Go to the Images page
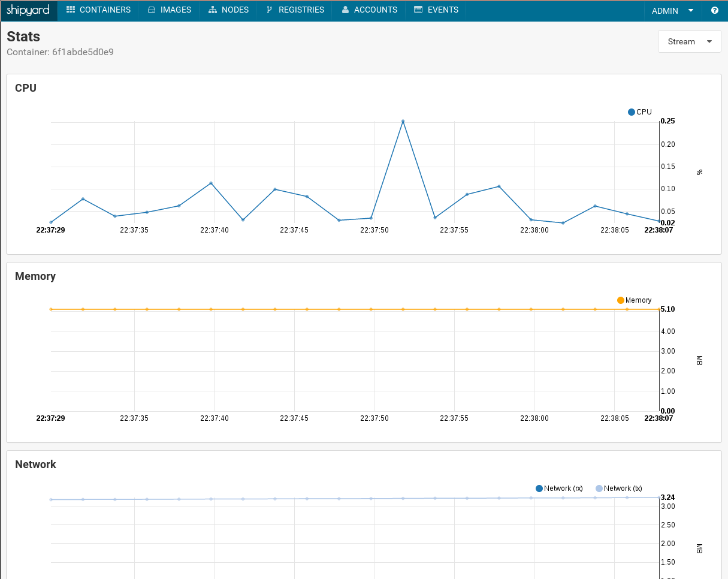 pyautogui.click(x=170, y=10)
